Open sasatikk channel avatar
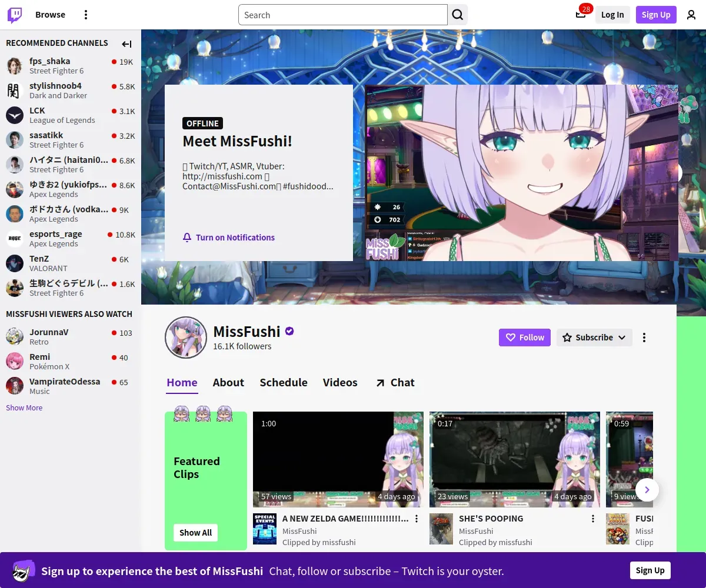Screen dimensions: 706x588 (x=15, y=140)
